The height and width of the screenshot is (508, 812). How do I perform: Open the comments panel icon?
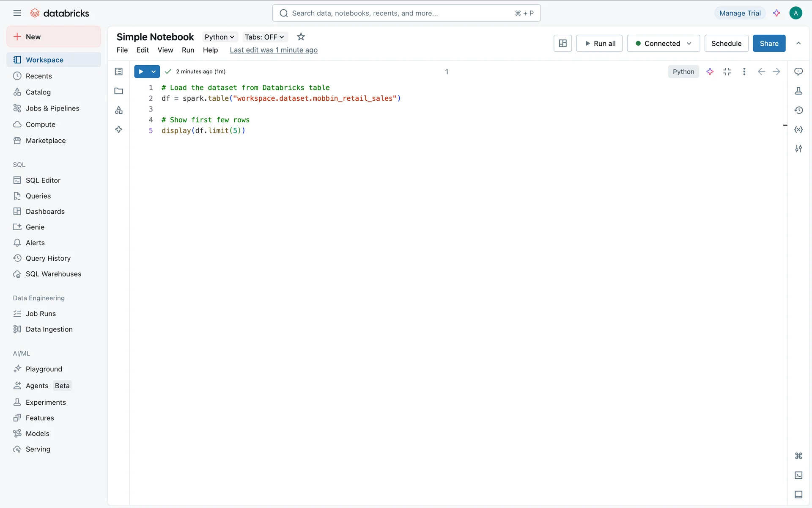click(798, 72)
